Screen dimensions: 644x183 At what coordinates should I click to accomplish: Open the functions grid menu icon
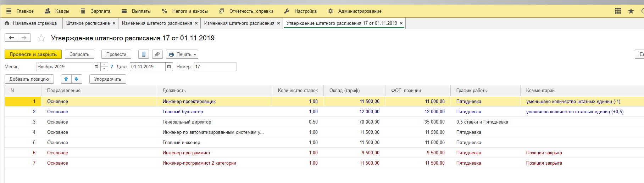[x=618, y=11]
